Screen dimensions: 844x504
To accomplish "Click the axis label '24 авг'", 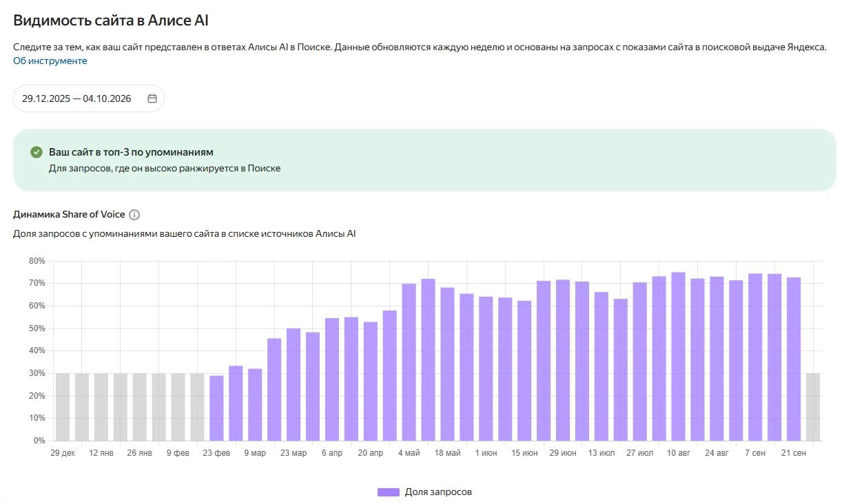I will click(x=717, y=453).
